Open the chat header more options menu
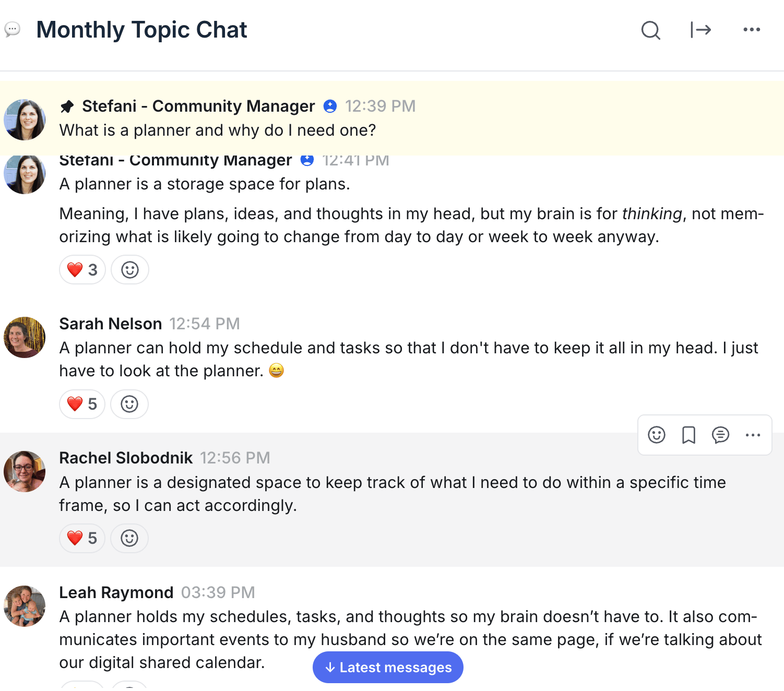Screen dimensions: 784x691 pos(752,30)
